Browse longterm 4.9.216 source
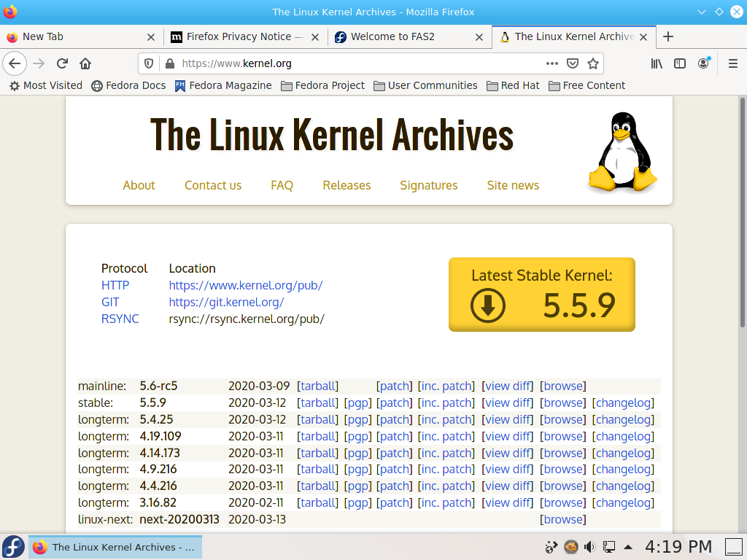This screenshot has width=747, height=560. pos(563,470)
